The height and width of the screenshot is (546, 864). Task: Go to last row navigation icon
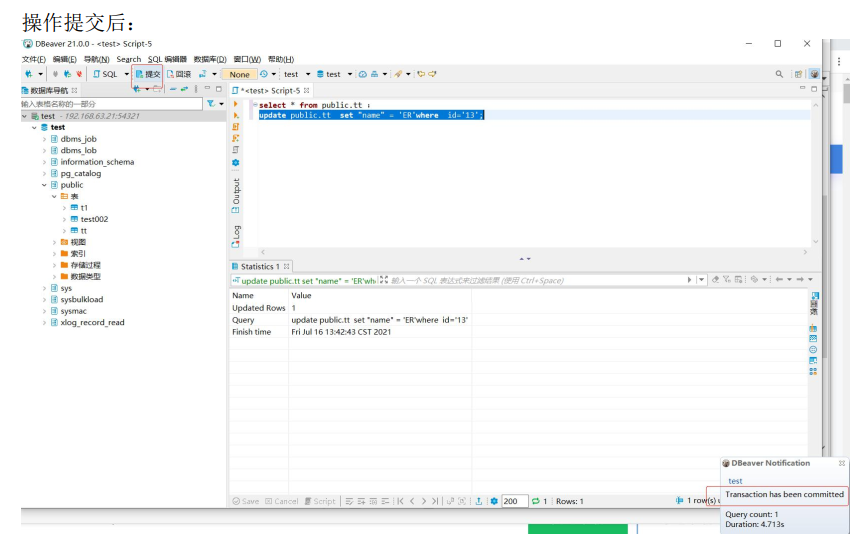435,501
